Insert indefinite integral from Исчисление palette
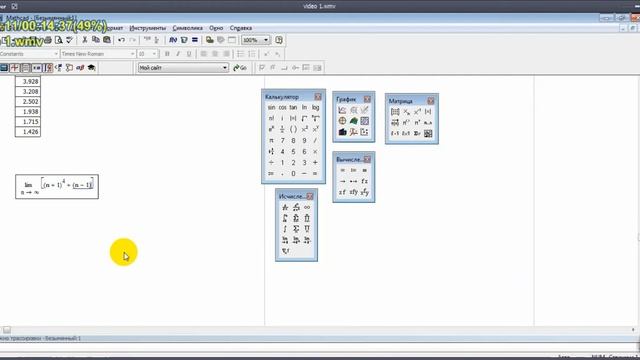The height and width of the screenshot is (360, 640). pos(285,229)
